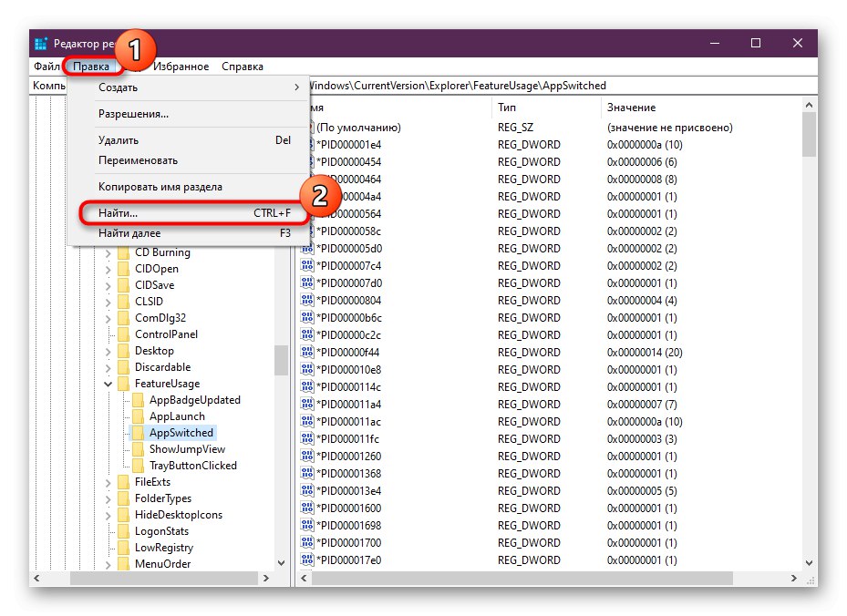847x616 pixels.
Task: Click the tree pane scroll-right arrow
Action: [265, 579]
